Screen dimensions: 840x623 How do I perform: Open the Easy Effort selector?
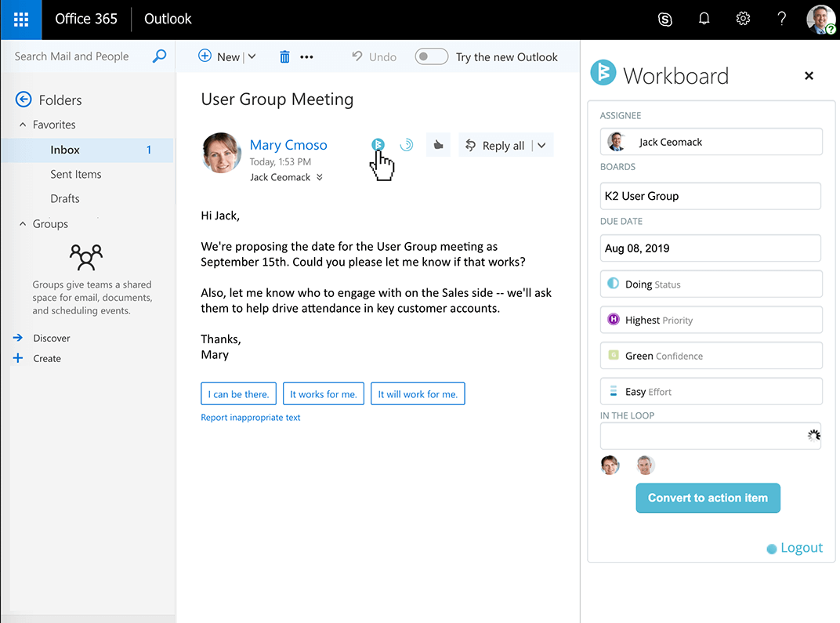711,392
